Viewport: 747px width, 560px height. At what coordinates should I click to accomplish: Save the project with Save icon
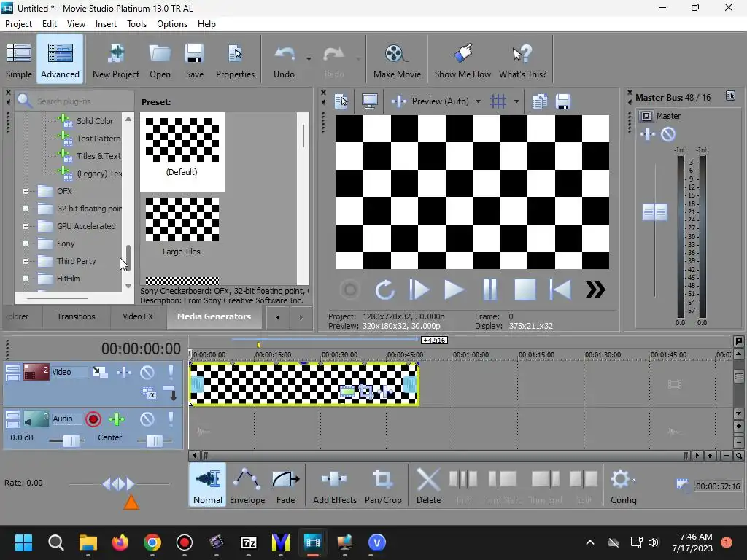point(194,60)
